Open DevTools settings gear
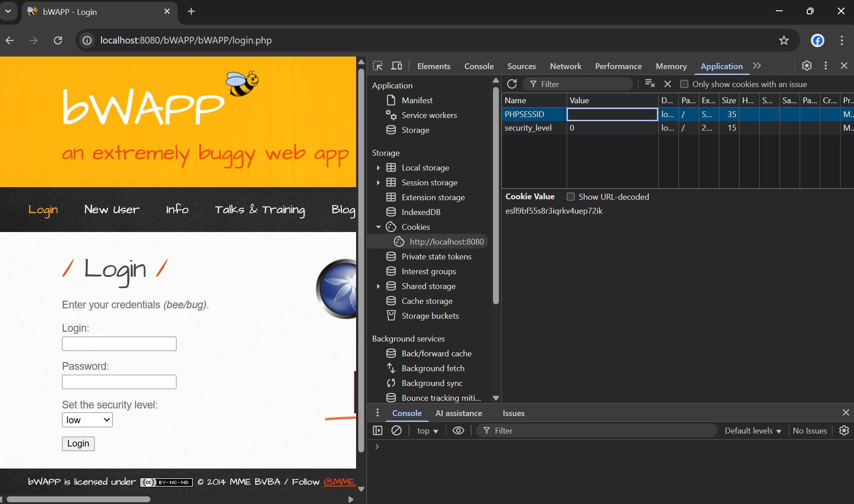The width and height of the screenshot is (854, 504). click(x=806, y=66)
